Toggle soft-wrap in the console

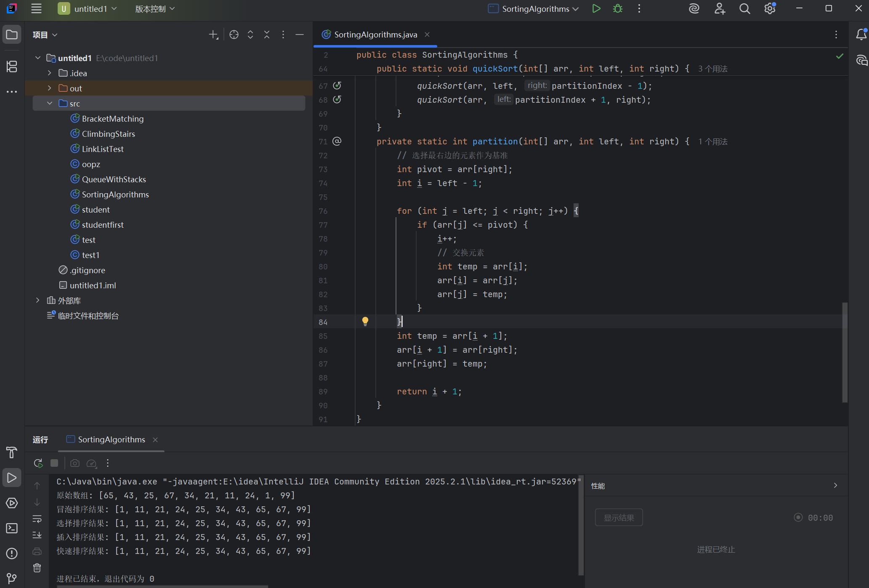click(x=37, y=519)
